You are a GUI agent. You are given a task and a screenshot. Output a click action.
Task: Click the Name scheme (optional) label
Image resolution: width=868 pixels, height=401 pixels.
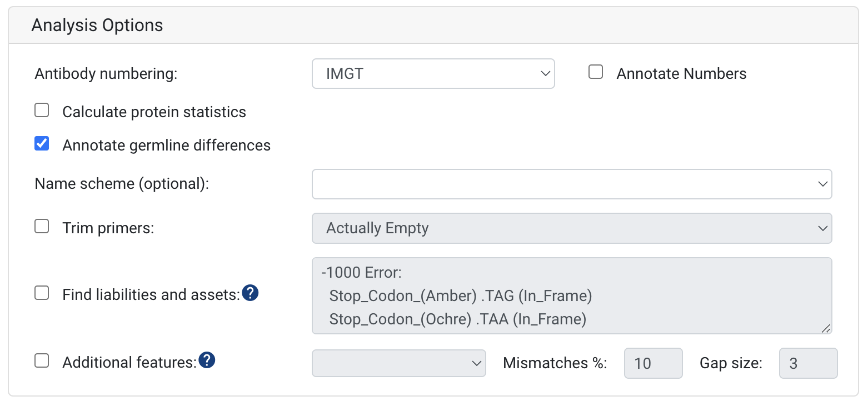[x=122, y=184]
